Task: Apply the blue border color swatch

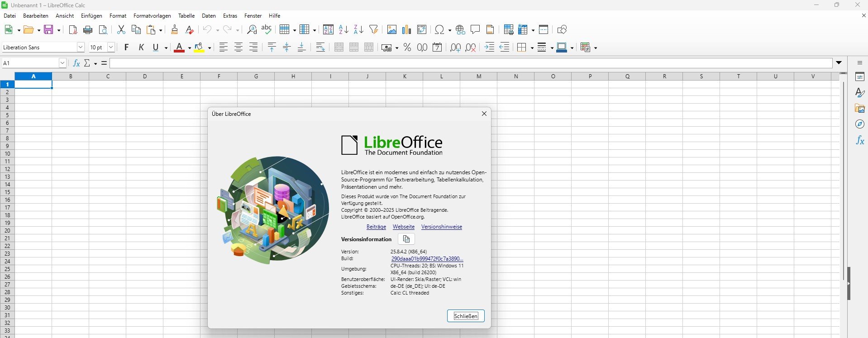Action: tap(562, 48)
